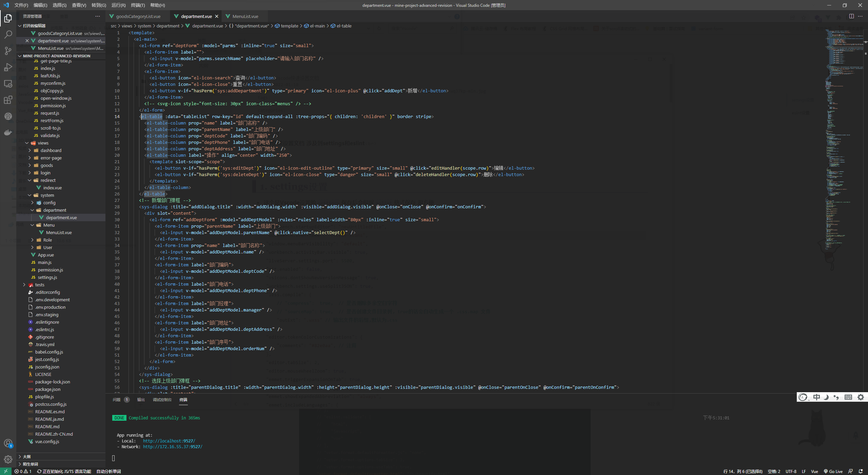Open notifications bell in status bar
868x475 pixels.
coord(861,471)
